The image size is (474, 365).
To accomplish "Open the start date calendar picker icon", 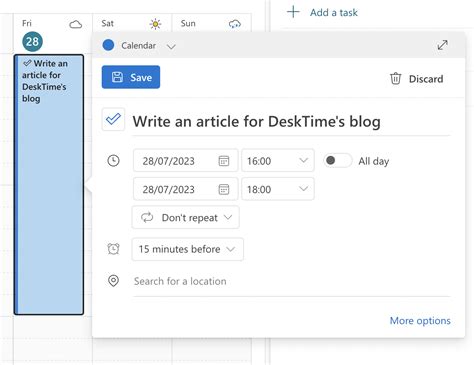I will (224, 161).
